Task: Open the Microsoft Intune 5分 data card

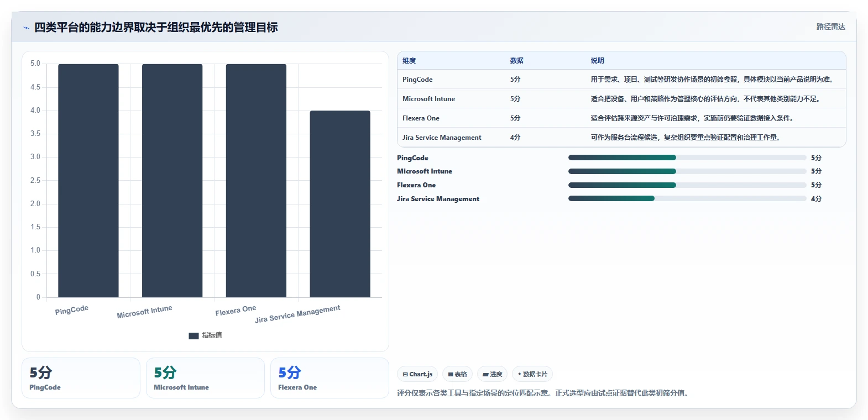Action: tap(205, 378)
